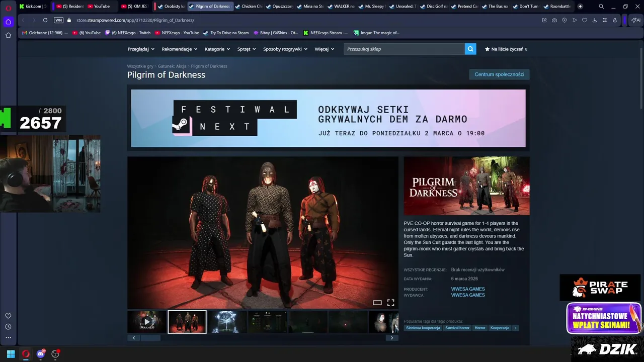Screen dimensions: 644x362
Task: Click the Steam store search magnifier button
Action: (x=470, y=49)
